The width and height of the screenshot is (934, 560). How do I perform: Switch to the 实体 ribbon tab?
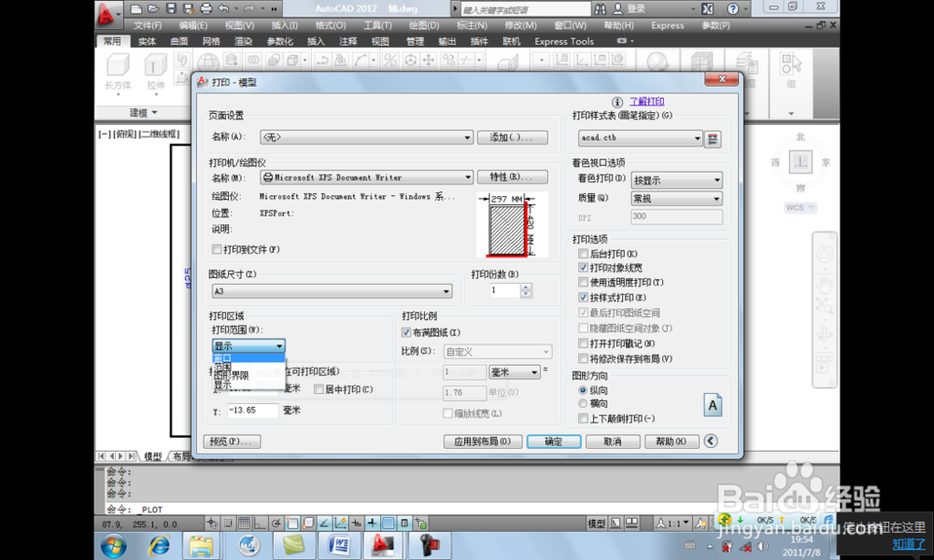148,41
